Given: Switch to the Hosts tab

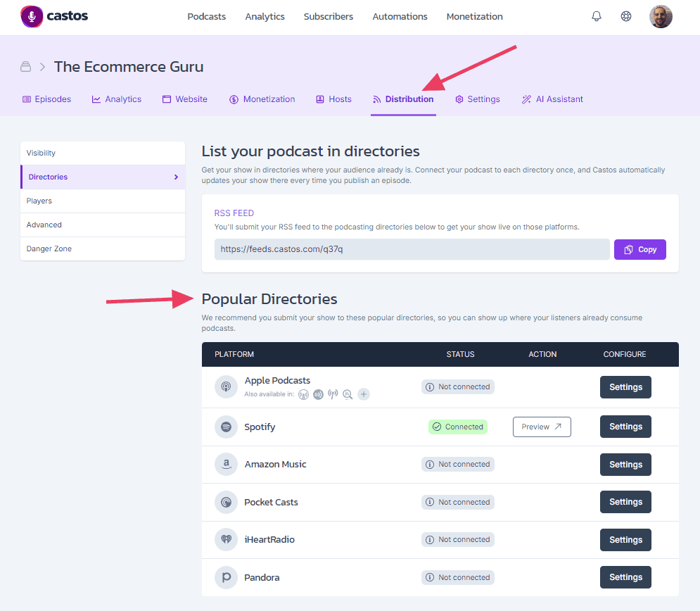Looking at the screenshot, I should [x=334, y=99].
